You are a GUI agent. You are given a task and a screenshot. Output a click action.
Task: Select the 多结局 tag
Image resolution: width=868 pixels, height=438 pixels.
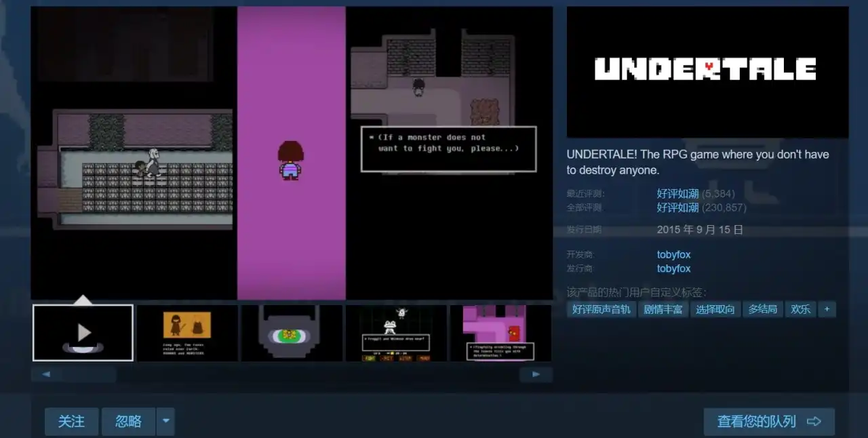click(x=763, y=309)
